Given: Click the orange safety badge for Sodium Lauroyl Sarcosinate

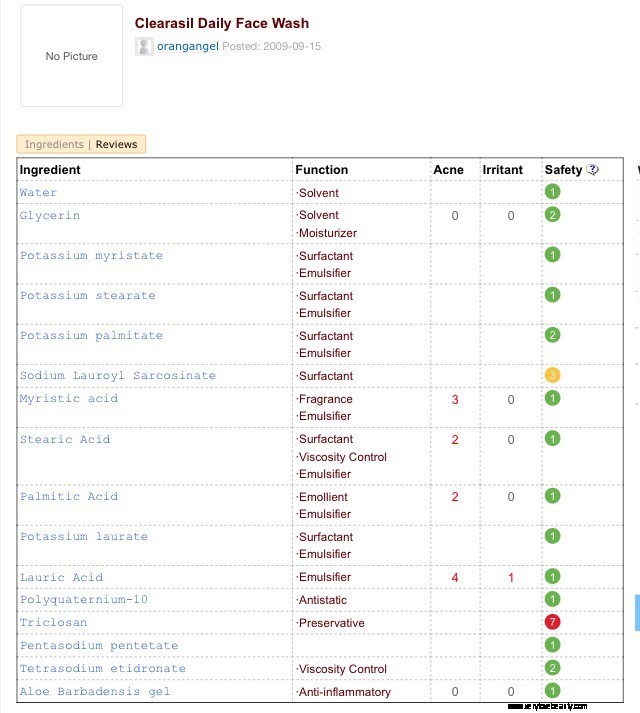Looking at the screenshot, I should 552,375.
